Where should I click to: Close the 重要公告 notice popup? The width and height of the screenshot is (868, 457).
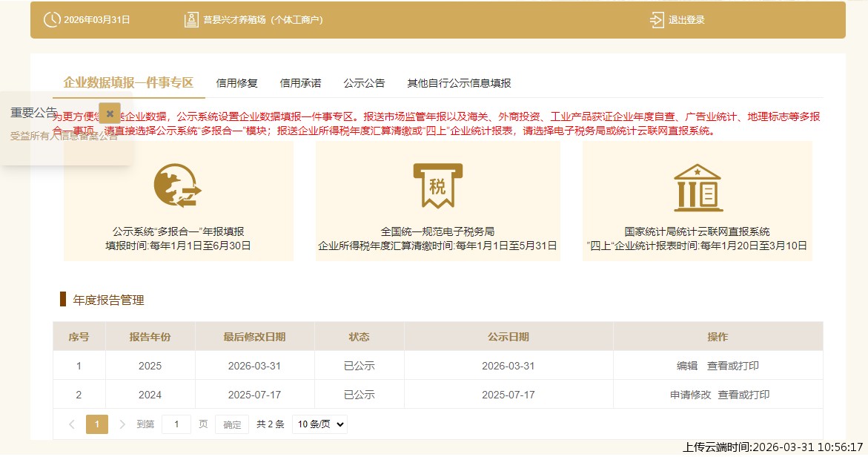tap(110, 114)
